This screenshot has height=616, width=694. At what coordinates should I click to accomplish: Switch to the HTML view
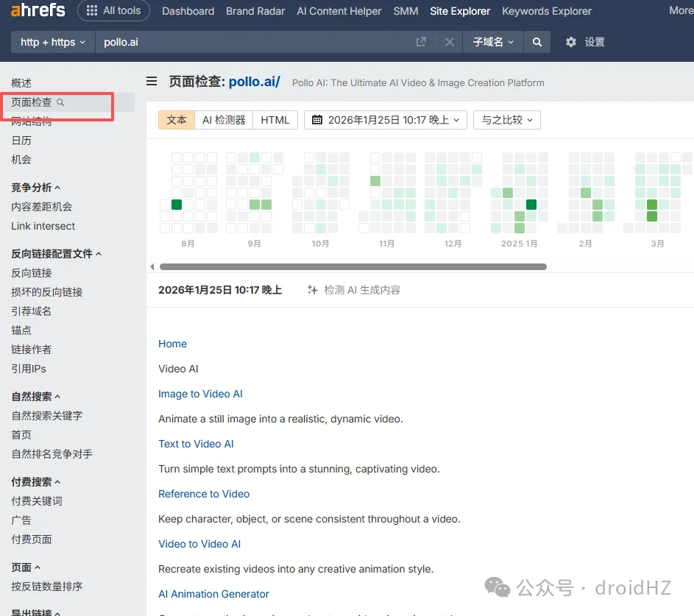(275, 120)
